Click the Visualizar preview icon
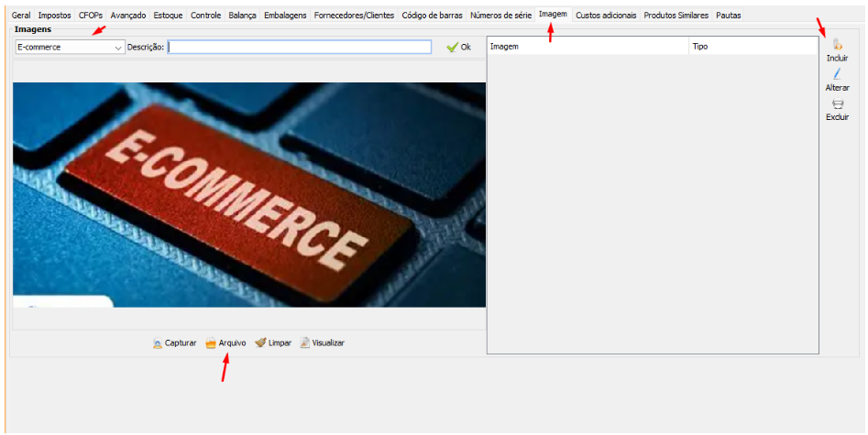This screenshot has width=868, height=435. pos(305,343)
